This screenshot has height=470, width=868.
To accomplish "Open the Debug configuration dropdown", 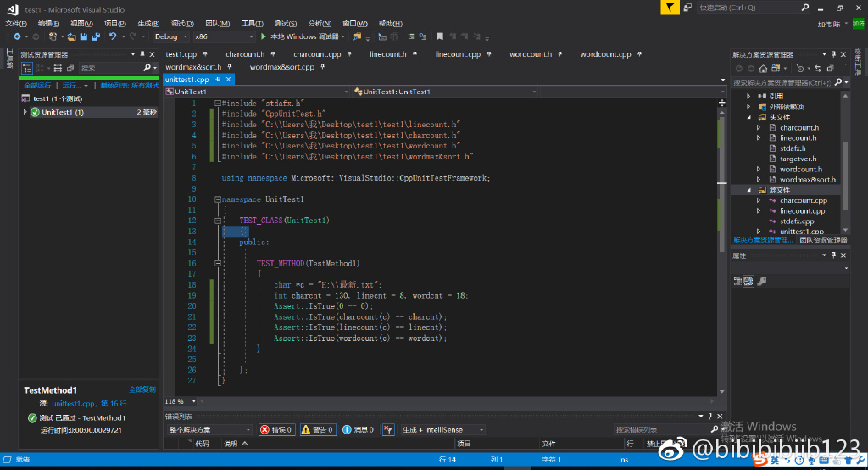I will pos(170,36).
